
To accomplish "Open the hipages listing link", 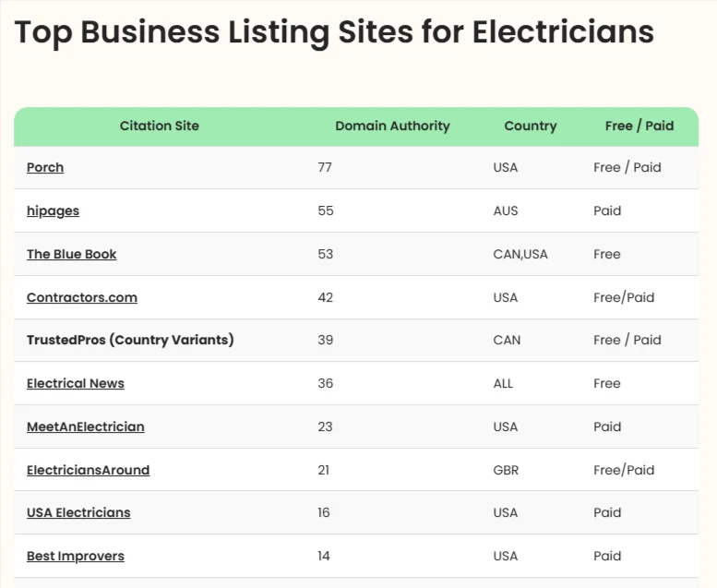I will (x=53, y=210).
